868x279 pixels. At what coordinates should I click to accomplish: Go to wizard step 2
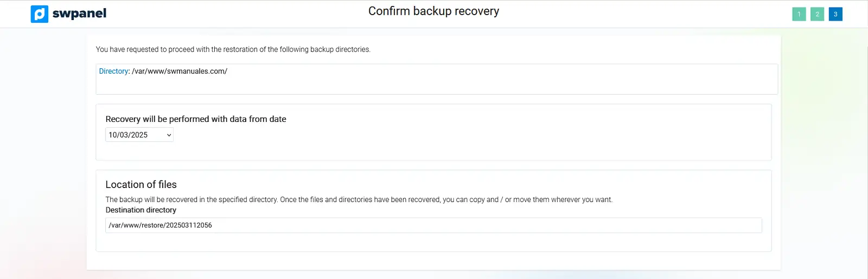coord(817,14)
